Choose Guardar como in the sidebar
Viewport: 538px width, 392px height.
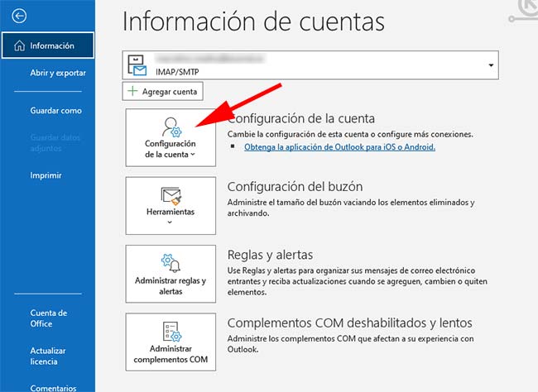point(56,111)
